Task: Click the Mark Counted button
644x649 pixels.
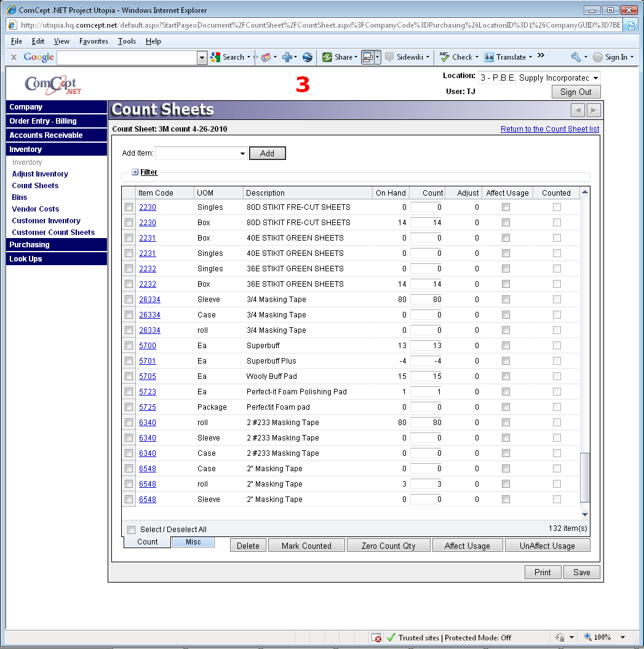Action: [x=306, y=546]
